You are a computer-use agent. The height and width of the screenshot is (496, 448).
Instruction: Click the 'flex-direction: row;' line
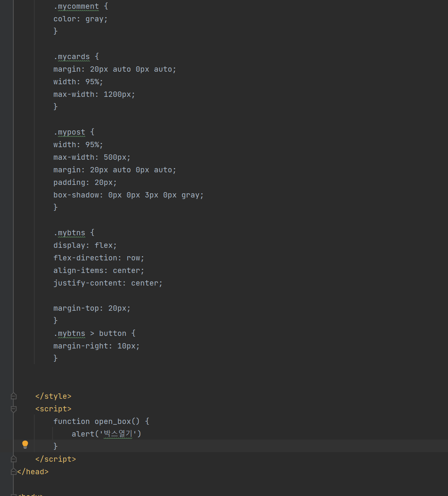click(x=99, y=258)
